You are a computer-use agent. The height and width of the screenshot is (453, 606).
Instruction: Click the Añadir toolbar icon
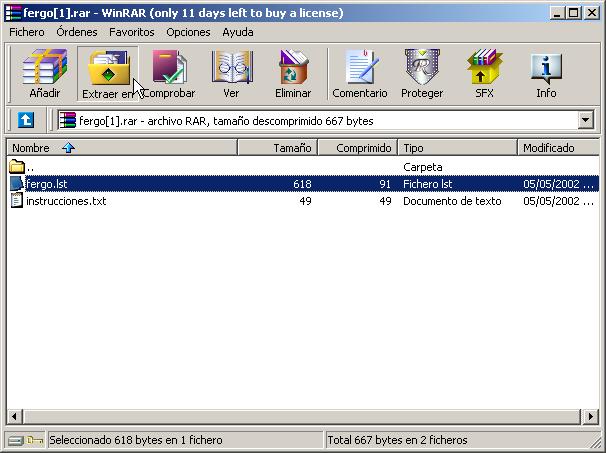click(x=44, y=74)
